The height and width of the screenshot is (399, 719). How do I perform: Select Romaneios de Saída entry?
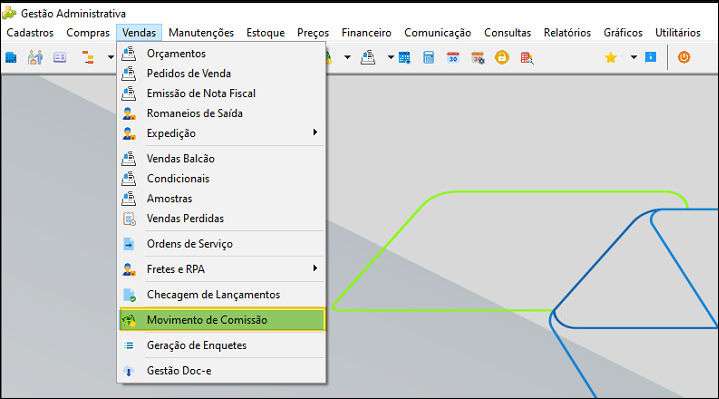click(222, 113)
